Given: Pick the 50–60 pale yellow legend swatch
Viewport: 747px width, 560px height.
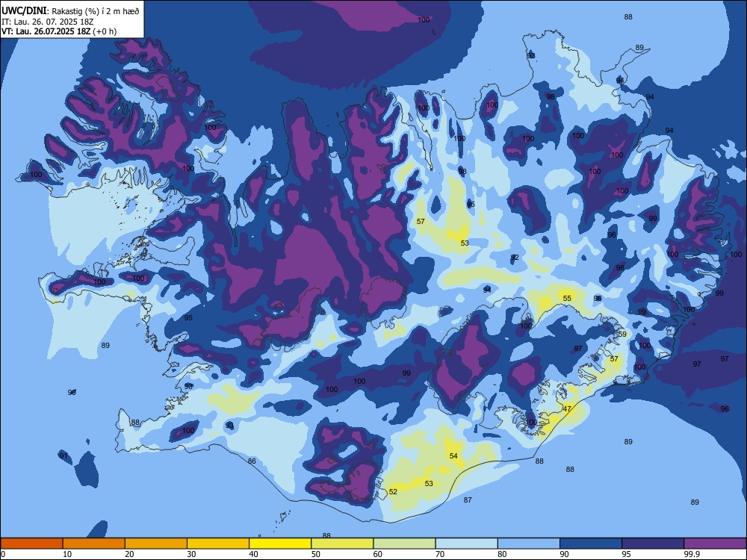Looking at the screenshot, I should [x=342, y=544].
